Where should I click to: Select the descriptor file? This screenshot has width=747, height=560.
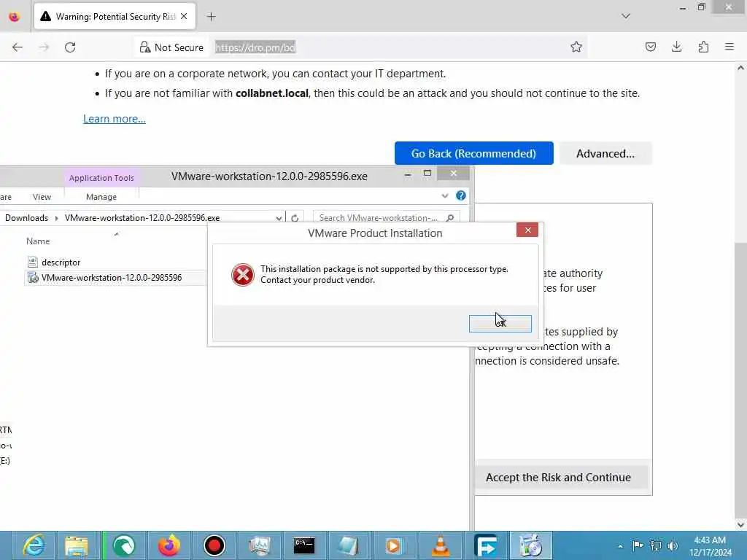(x=61, y=262)
